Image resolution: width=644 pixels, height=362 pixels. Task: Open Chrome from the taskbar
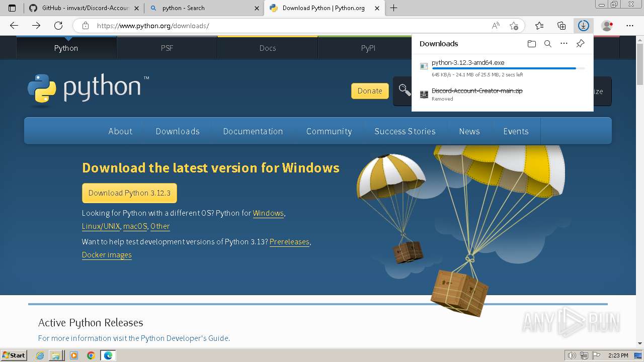(x=91, y=355)
